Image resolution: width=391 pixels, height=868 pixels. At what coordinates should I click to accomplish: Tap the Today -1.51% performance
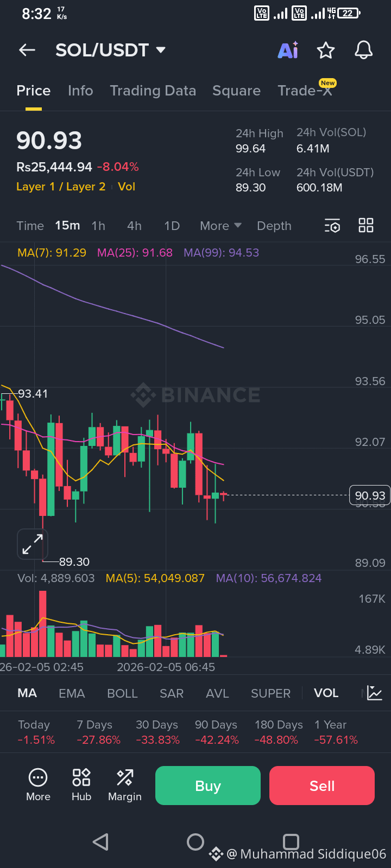pos(36,732)
